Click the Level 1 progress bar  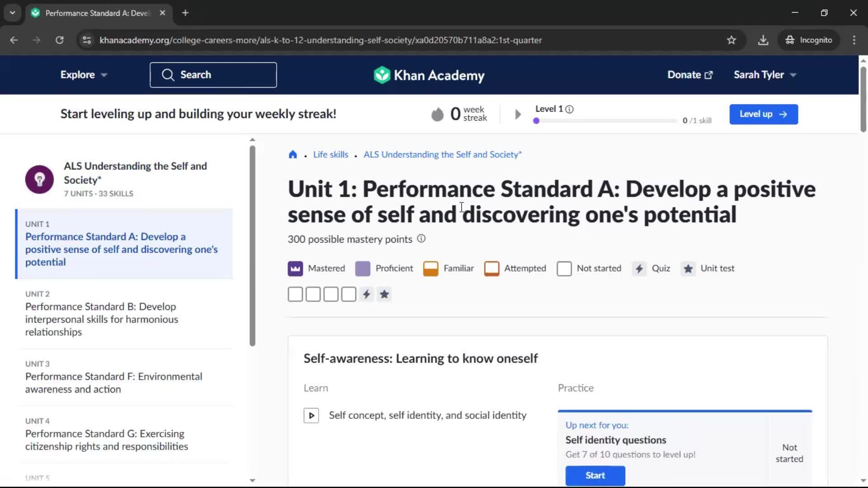point(605,121)
